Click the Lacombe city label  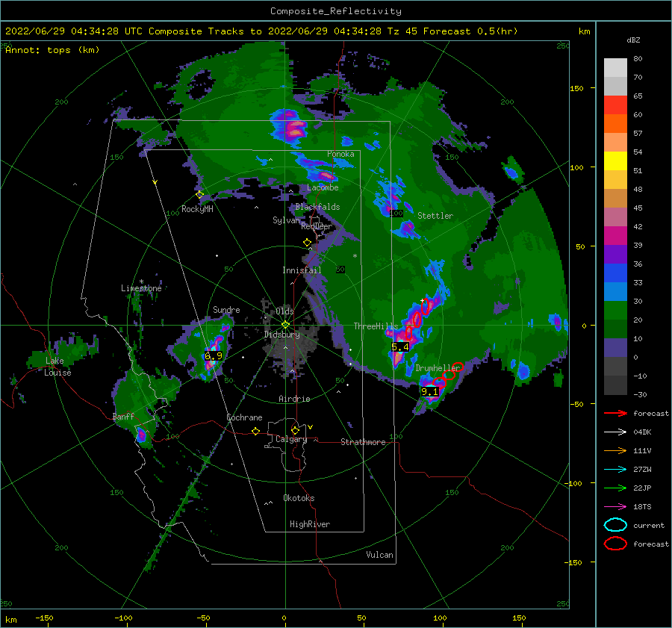click(x=323, y=187)
